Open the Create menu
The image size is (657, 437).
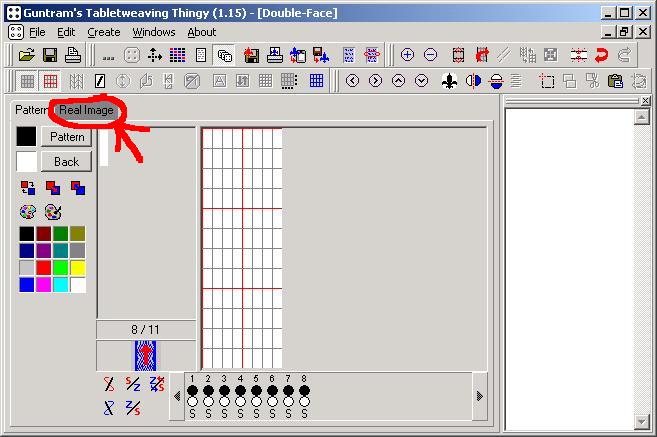(103, 32)
